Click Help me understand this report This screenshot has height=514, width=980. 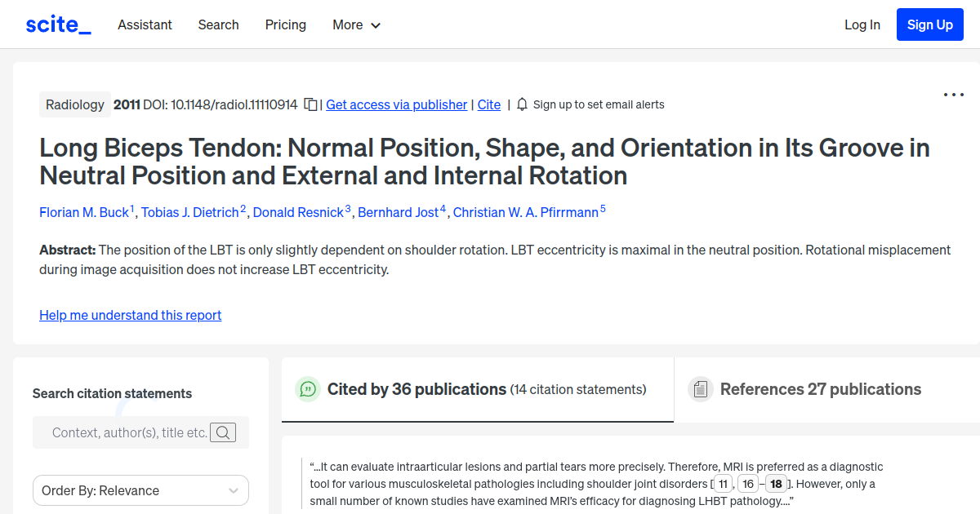[130, 315]
